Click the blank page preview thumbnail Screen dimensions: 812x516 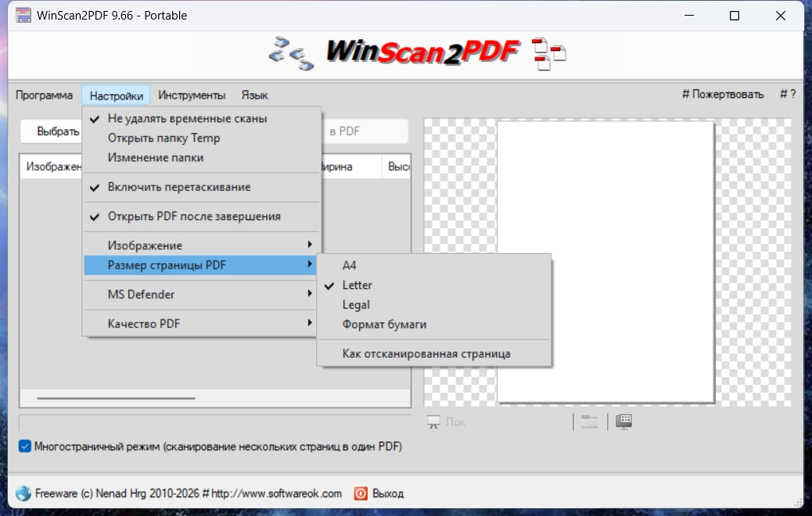tap(605, 262)
